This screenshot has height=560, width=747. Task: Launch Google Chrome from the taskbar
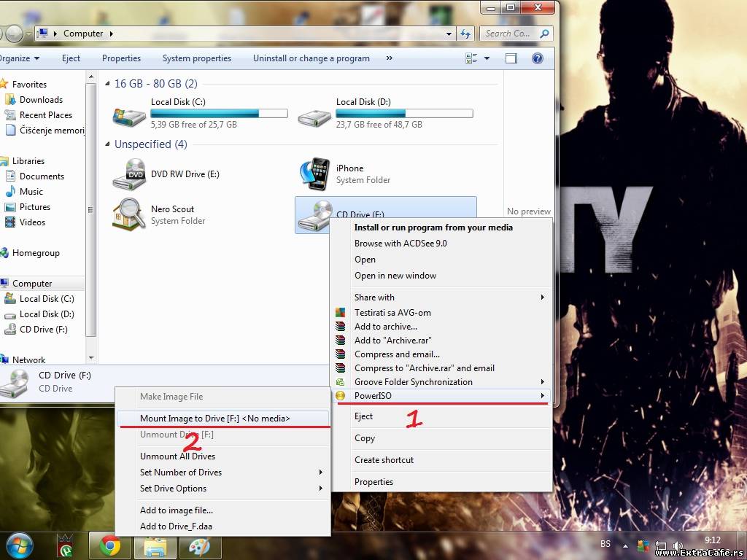point(110,546)
